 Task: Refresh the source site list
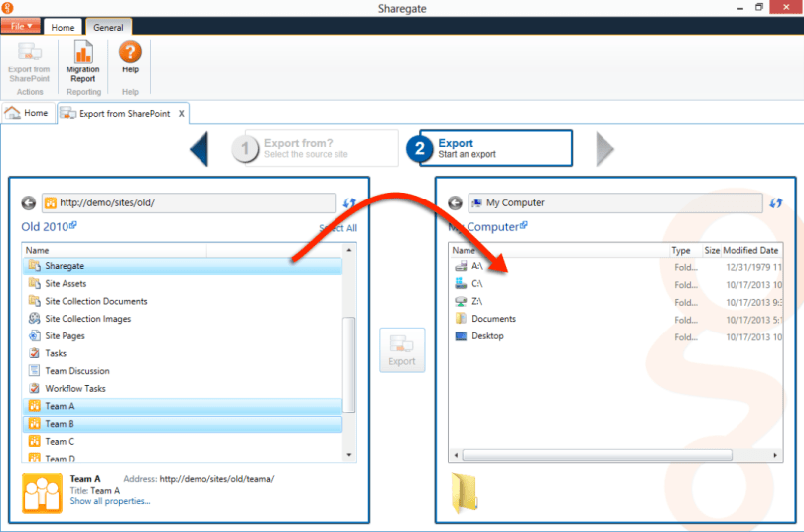click(x=349, y=202)
